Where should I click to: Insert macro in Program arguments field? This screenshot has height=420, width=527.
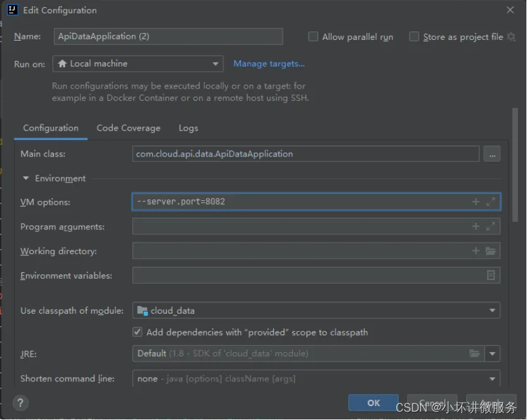(476, 227)
